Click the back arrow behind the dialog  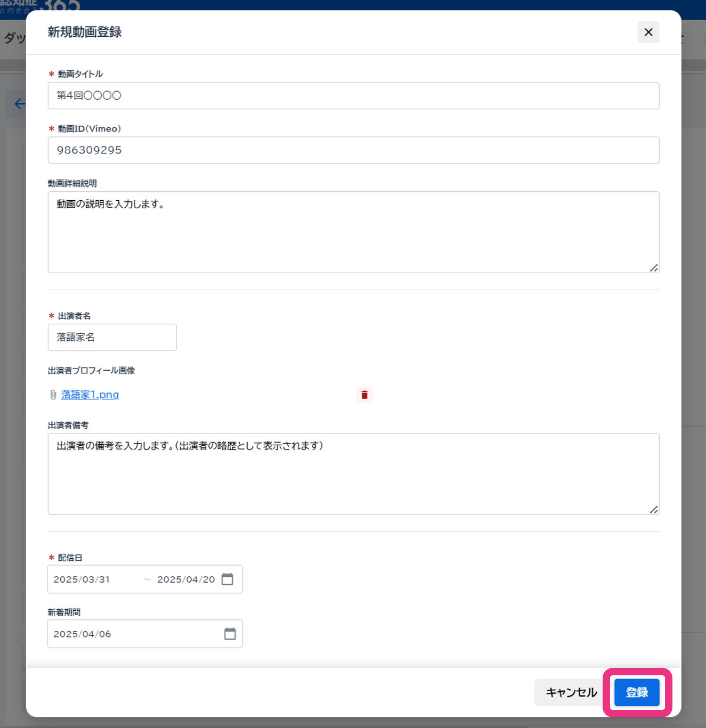click(19, 104)
